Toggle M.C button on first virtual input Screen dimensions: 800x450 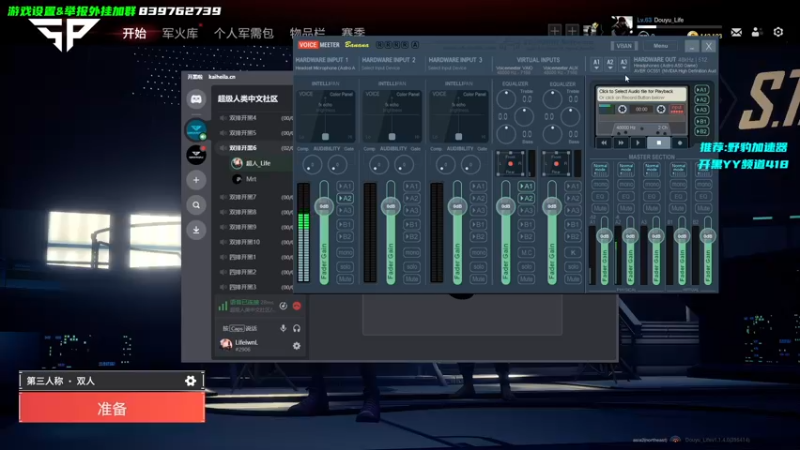click(x=527, y=253)
